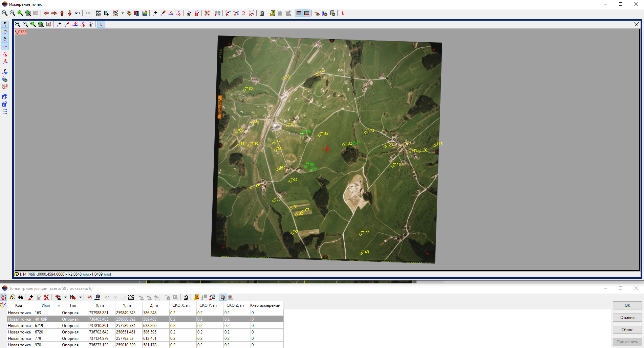
Task: Sort table by Имя column header
Action: pos(47,305)
